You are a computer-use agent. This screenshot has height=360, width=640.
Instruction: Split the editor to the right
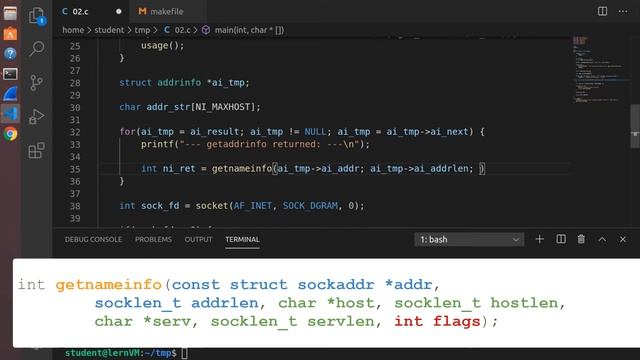[602, 11]
